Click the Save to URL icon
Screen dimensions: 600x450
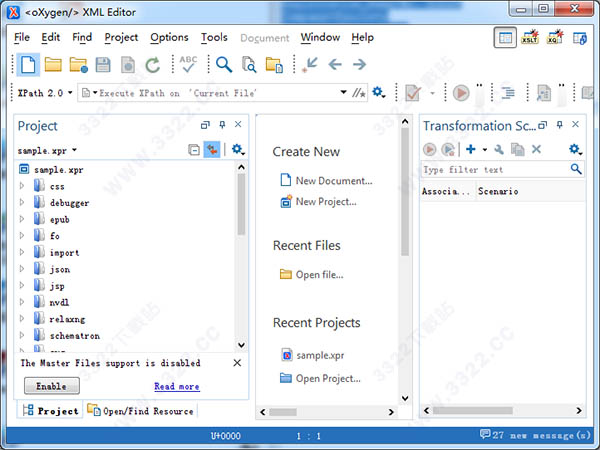128,65
